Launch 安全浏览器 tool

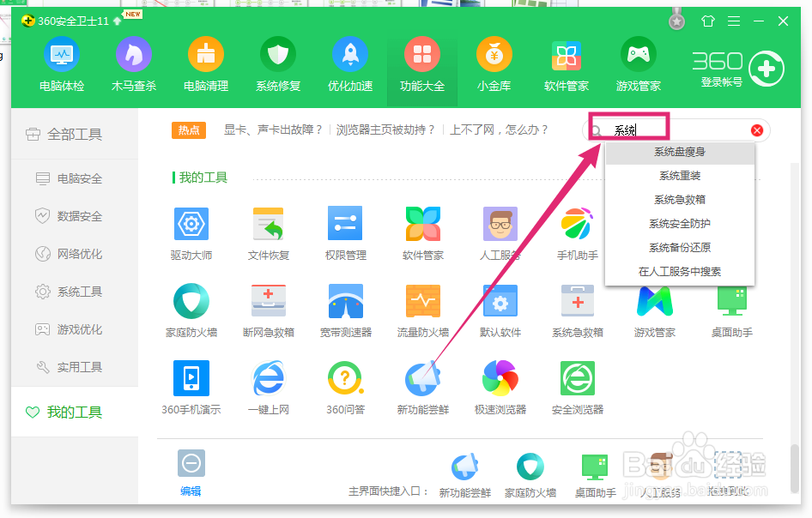pos(578,388)
